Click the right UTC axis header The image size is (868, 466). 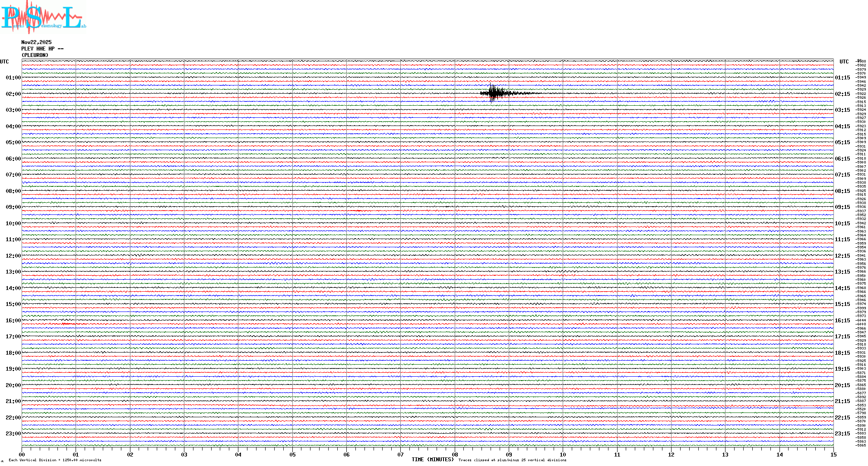[844, 62]
